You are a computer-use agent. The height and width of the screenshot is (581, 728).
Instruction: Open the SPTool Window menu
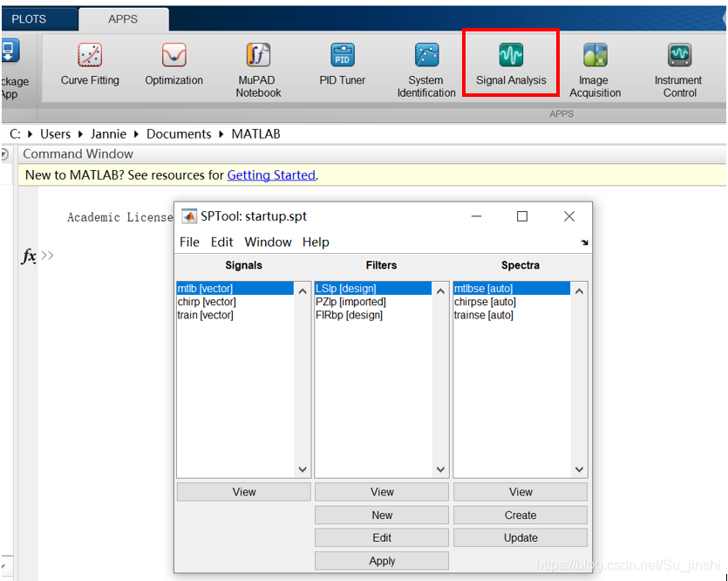[268, 242]
